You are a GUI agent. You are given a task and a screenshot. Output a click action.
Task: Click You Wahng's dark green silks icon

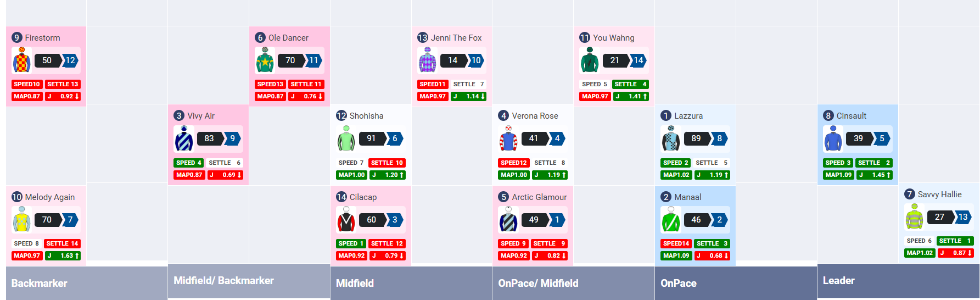(x=590, y=60)
